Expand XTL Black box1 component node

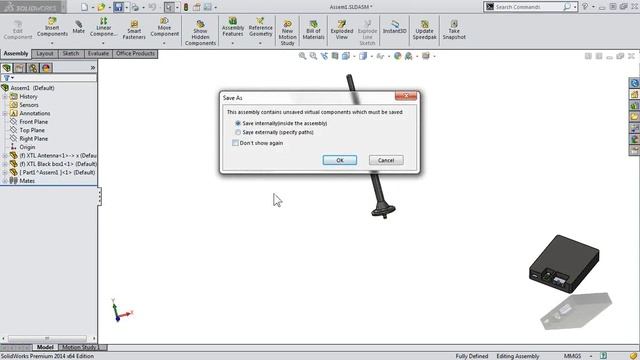point(5,164)
